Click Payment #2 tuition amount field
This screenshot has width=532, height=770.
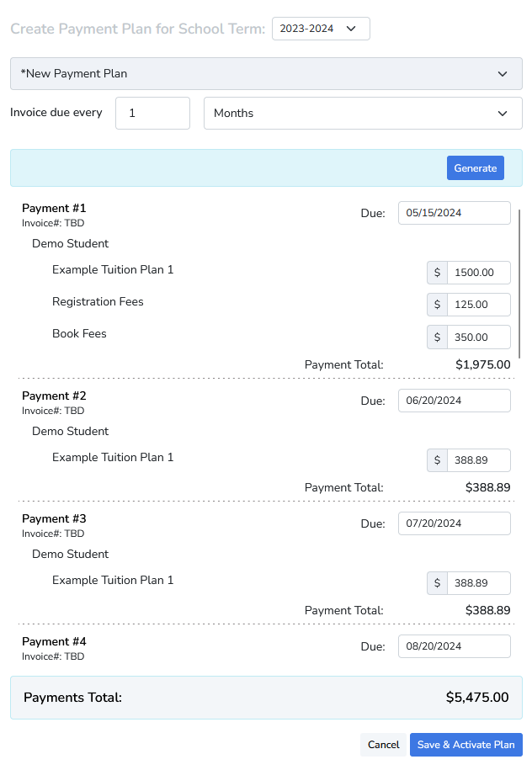point(479,460)
